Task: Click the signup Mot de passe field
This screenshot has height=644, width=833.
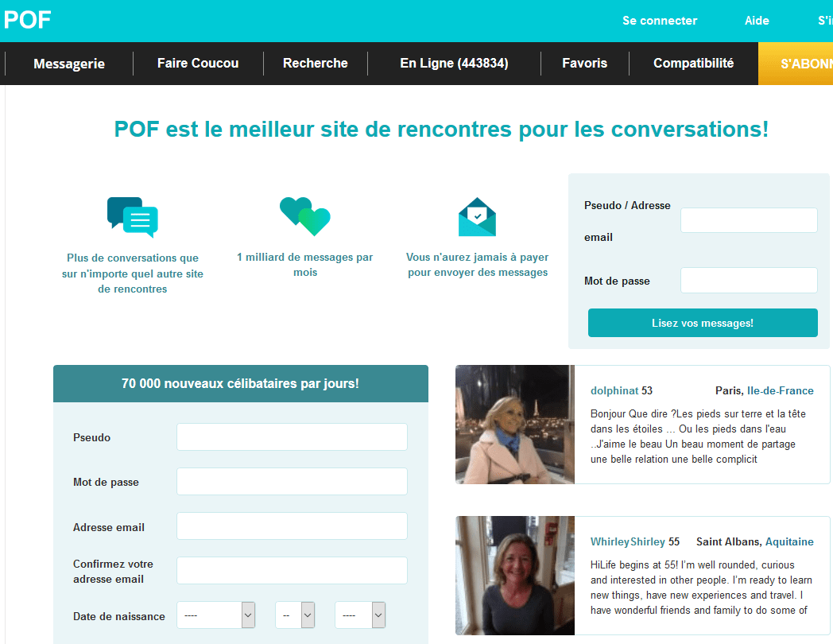Action: [x=292, y=481]
